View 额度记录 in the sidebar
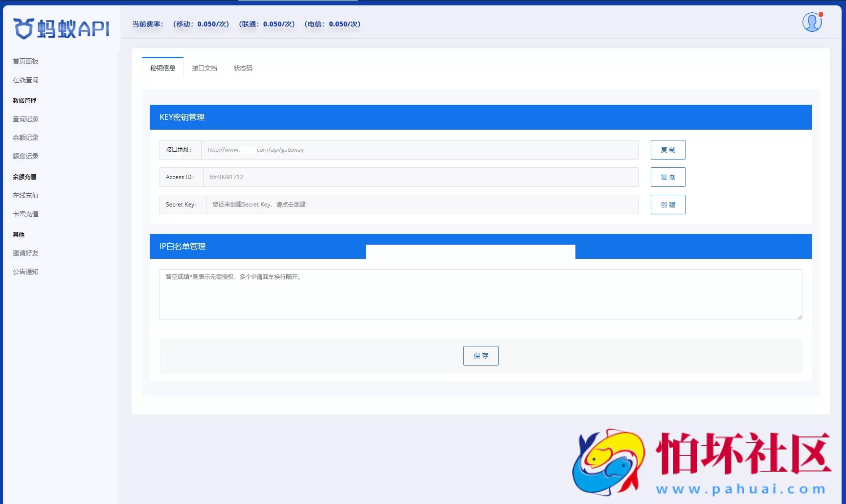The image size is (846, 504). [x=25, y=156]
